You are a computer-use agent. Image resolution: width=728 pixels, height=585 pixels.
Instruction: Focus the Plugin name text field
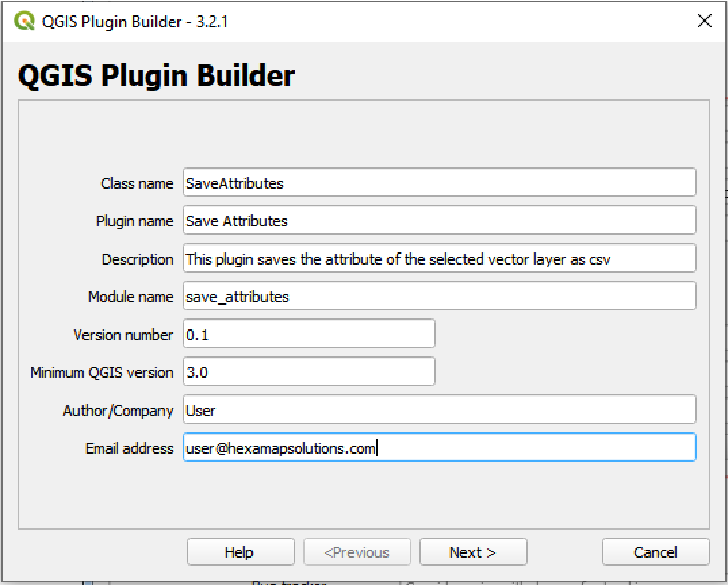pyautogui.click(x=439, y=220)
